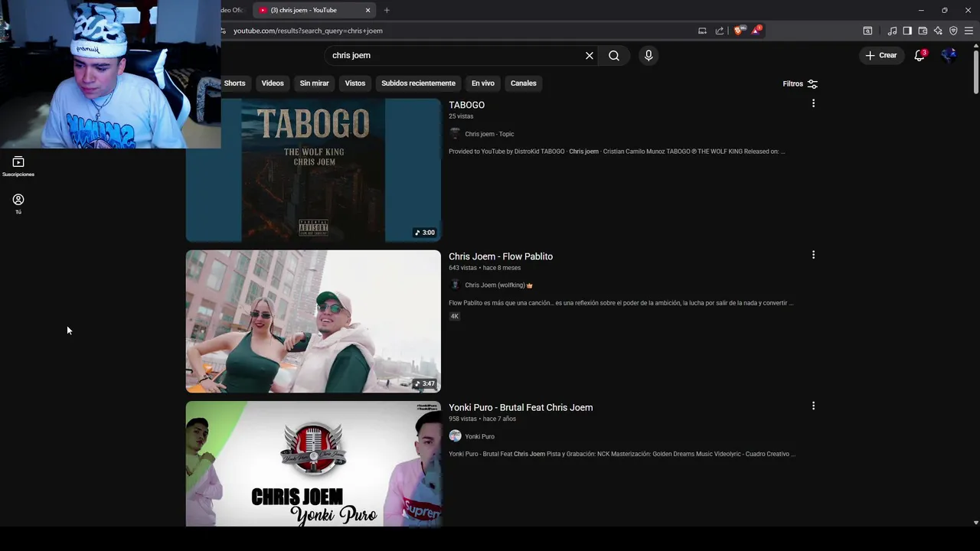Image resolution: width=980 pixels, height=551 pixels.
Task: Click the Flow Pablito video thumbnail
Action: click(313, 321)
